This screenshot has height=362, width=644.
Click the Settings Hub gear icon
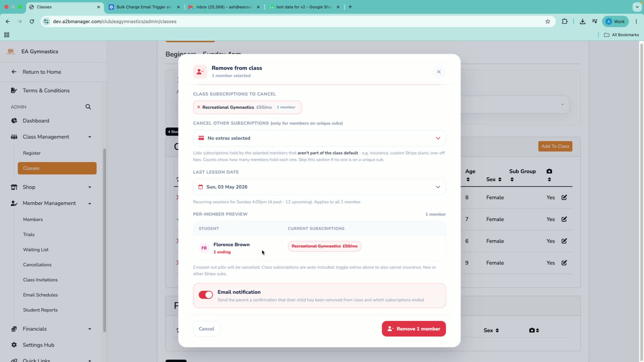click(x=14, y=345)
